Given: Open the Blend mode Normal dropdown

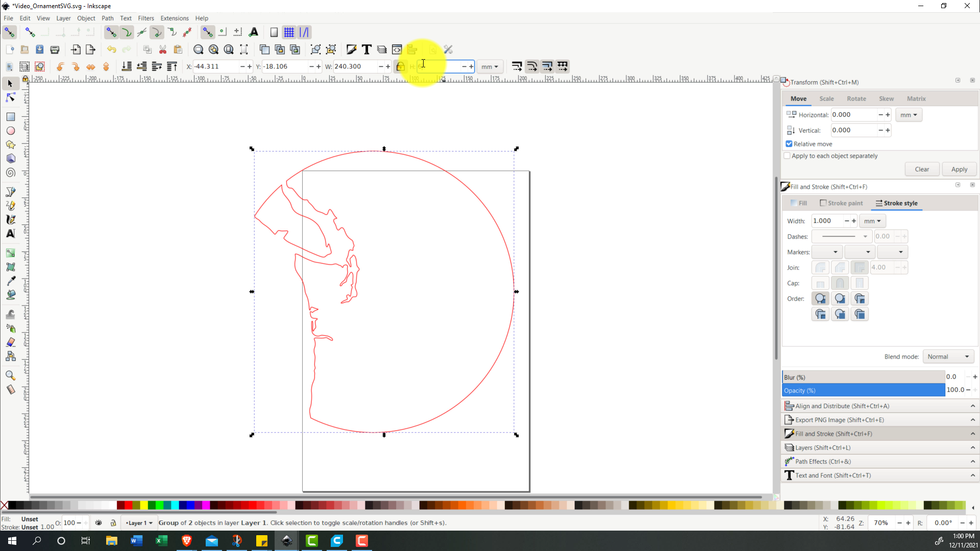Looking at the screenshot, I should 948,357.
